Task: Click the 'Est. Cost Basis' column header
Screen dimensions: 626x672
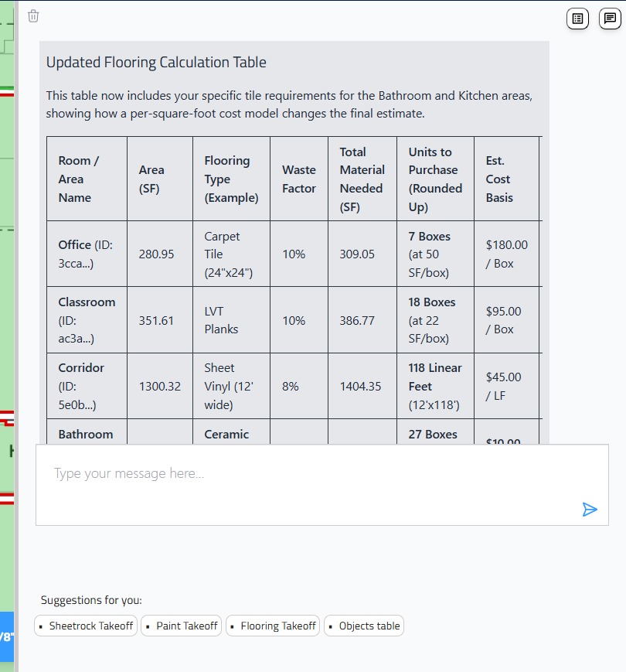Action: 499,179
